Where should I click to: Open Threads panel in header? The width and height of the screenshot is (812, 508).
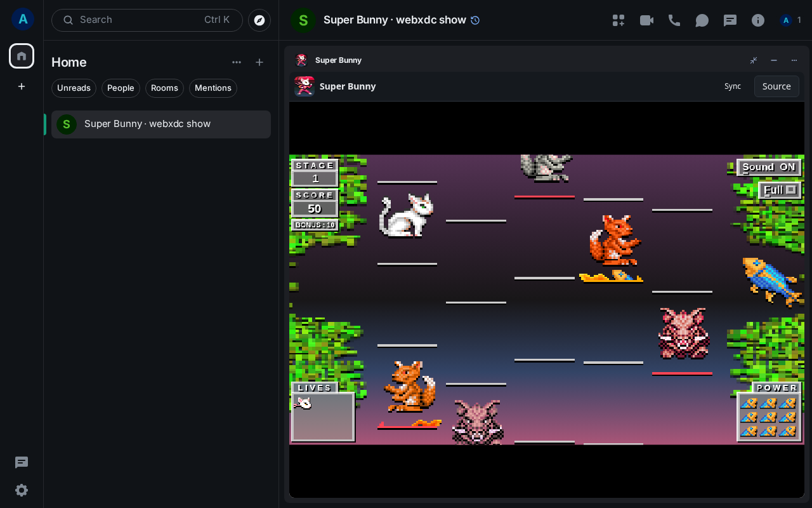730,20
